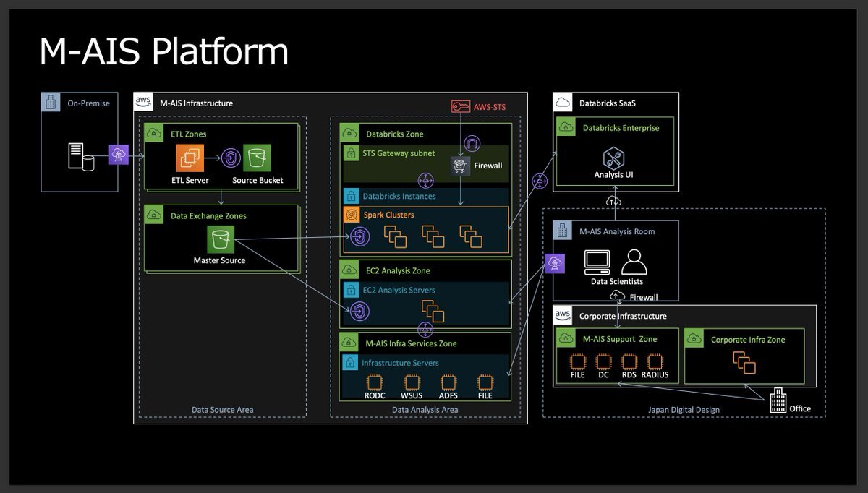Select the Corporate Infra Zone cloud icon
This screenshot has width=868, height=493.
point(694,338)
